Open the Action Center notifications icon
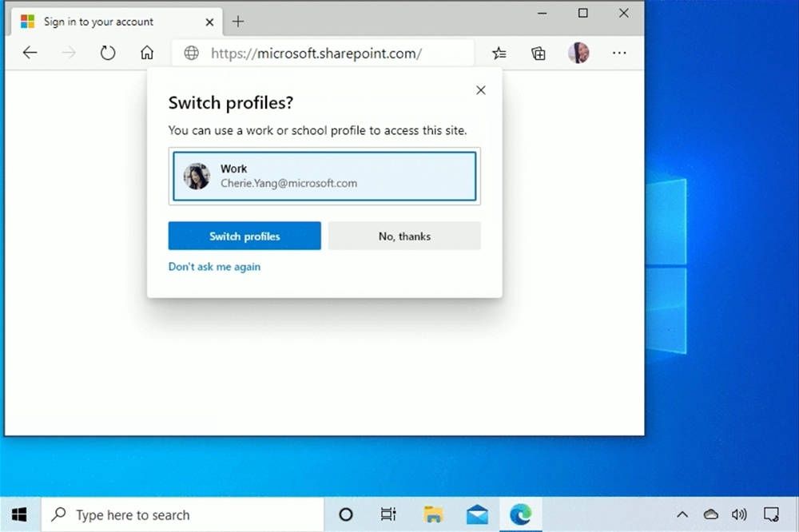Image resolution: width=799 pixels, height=532 pixels. tap(771, 514)
